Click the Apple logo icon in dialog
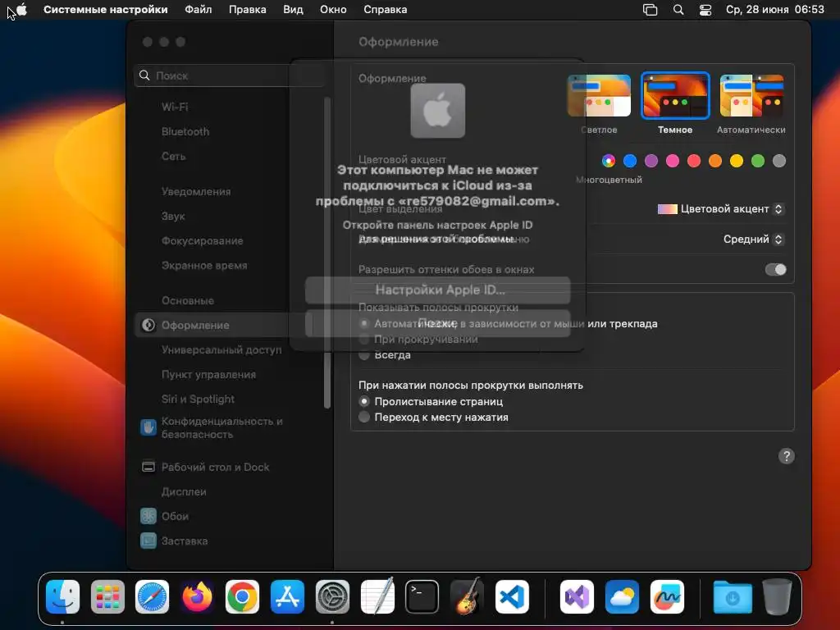Screen dimensions: 840x630 pyautogui.click(x=438, y=111)
